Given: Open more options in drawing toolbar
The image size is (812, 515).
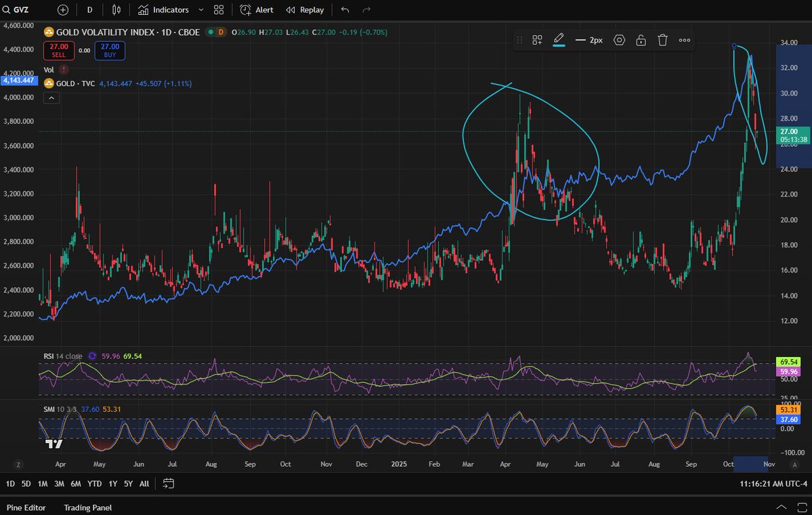Looking at the screenshot, I should 685,40.
